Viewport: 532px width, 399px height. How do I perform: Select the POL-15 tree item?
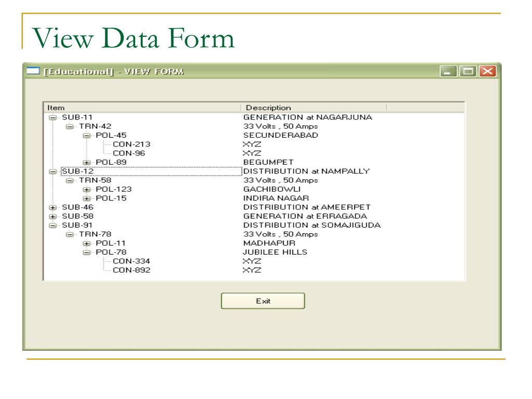(111, 198)
